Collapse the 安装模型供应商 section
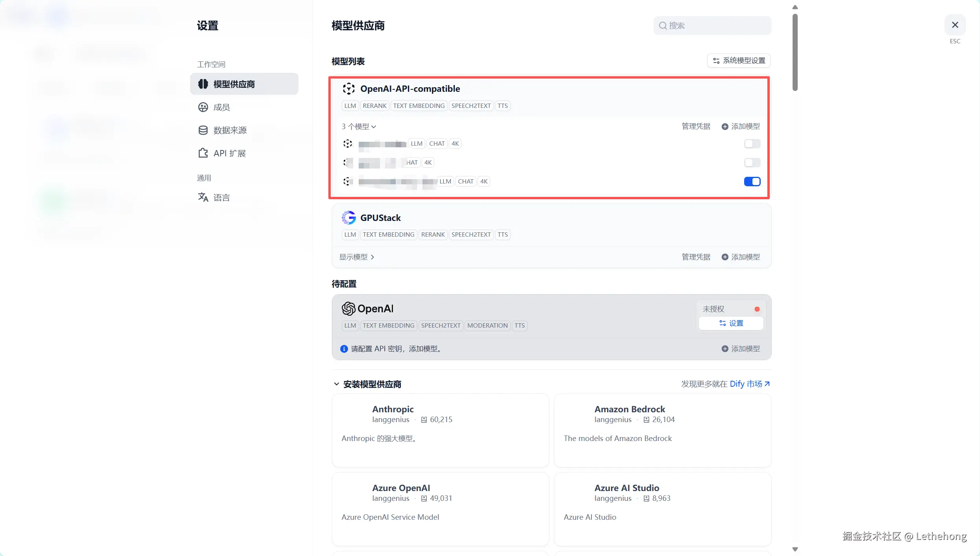This screenshot has width=980, height=556. point(337,384)
